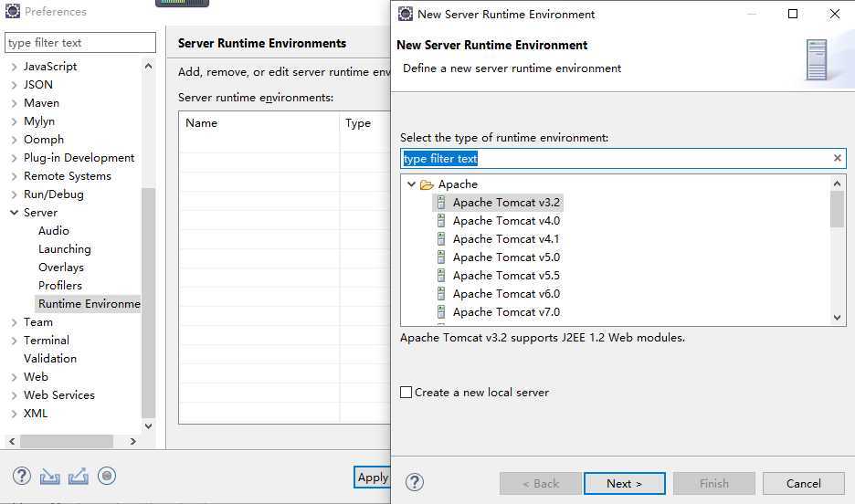Close the New Server Runtime Environment dialog

835,14
